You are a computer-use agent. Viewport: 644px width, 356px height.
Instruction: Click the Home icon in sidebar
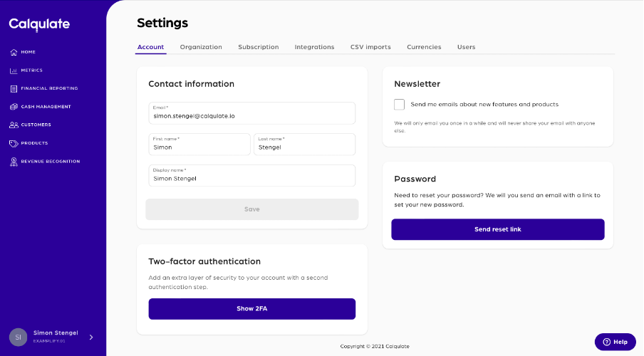point(14,52)
